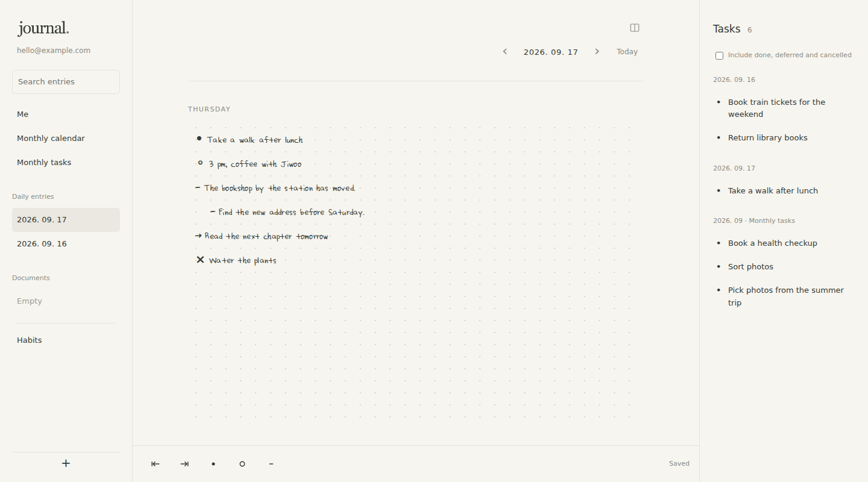Viewport: 868px width, 482px height.
Task: Click the handwritten line about the bookshop moving
Action: [280, 188]
